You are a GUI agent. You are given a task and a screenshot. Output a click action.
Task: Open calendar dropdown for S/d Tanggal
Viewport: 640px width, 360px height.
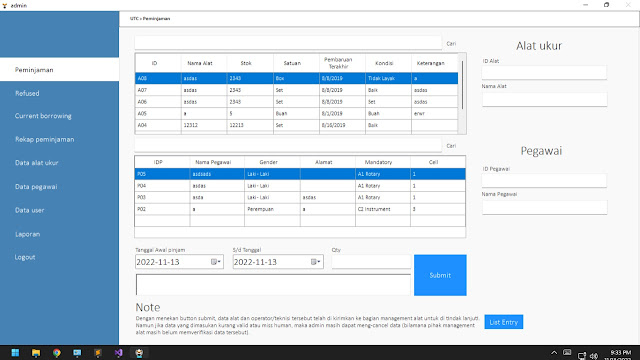(316, 262)
